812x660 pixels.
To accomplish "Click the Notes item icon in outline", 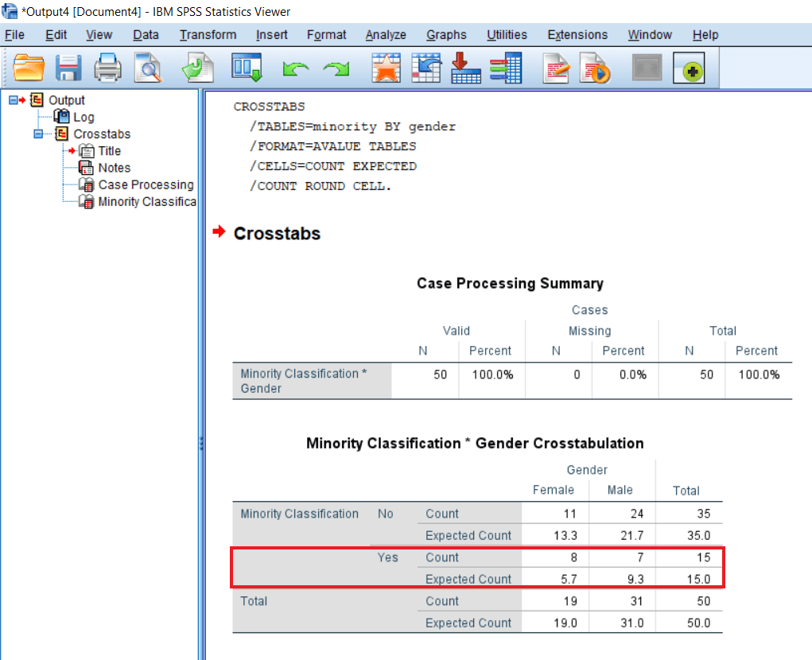I will [87, 168].
